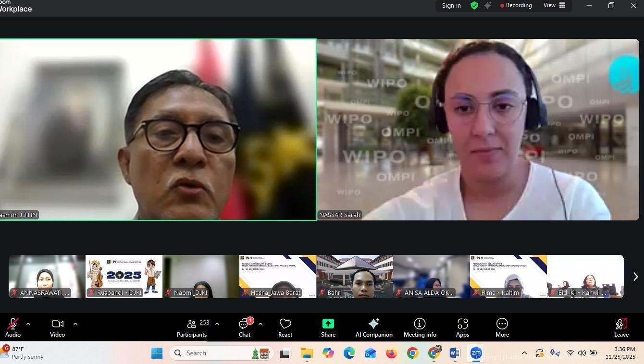Open the More options menu
The width and height of the screenshot is (644, 364).
tap(502, 328)
